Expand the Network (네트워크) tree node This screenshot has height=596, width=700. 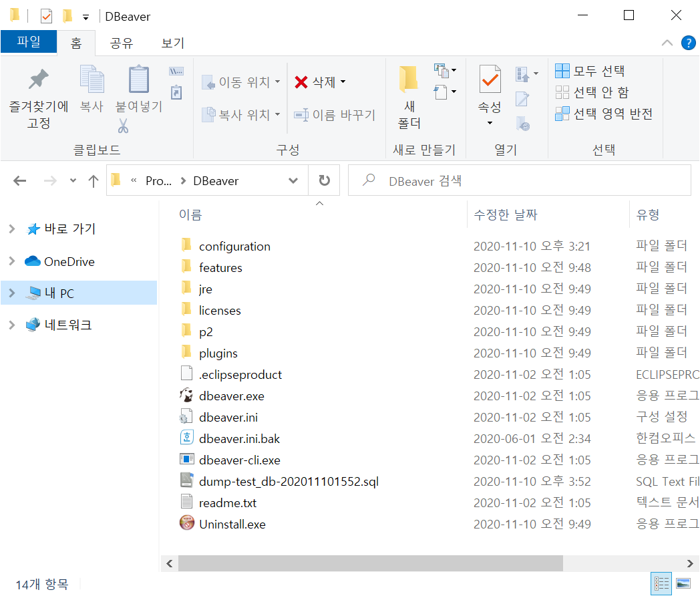pos(12,325)
